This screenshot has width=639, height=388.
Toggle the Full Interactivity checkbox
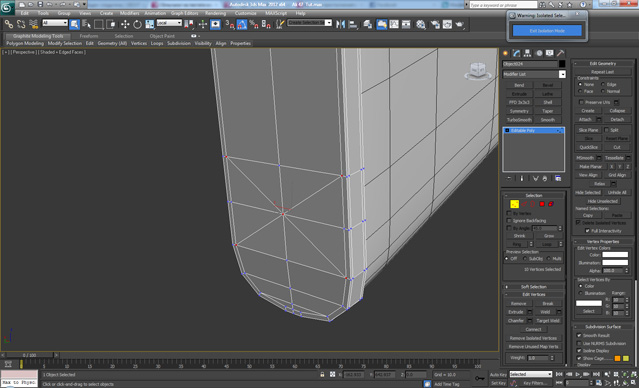click(587, 231)
